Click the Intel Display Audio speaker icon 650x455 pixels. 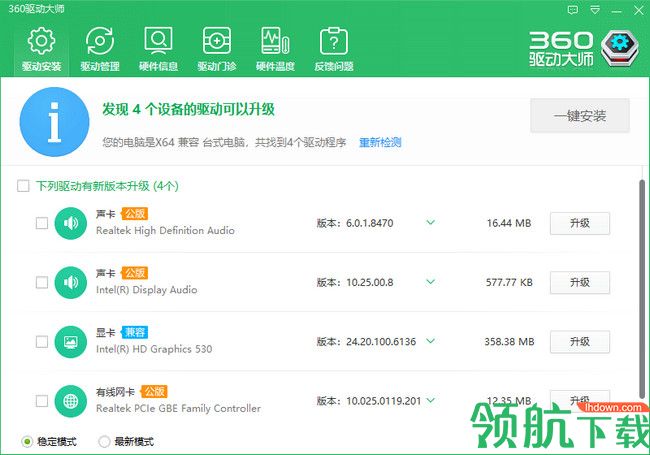pos(70,283)
